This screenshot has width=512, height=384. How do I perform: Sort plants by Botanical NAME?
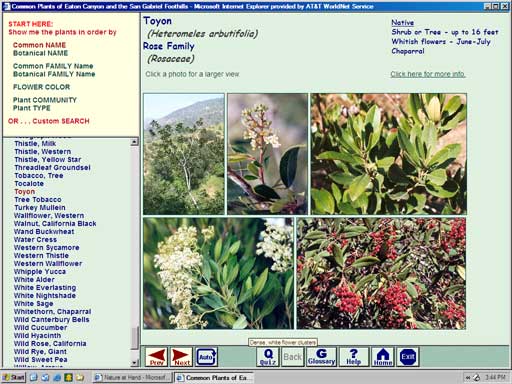pos(40,53)
